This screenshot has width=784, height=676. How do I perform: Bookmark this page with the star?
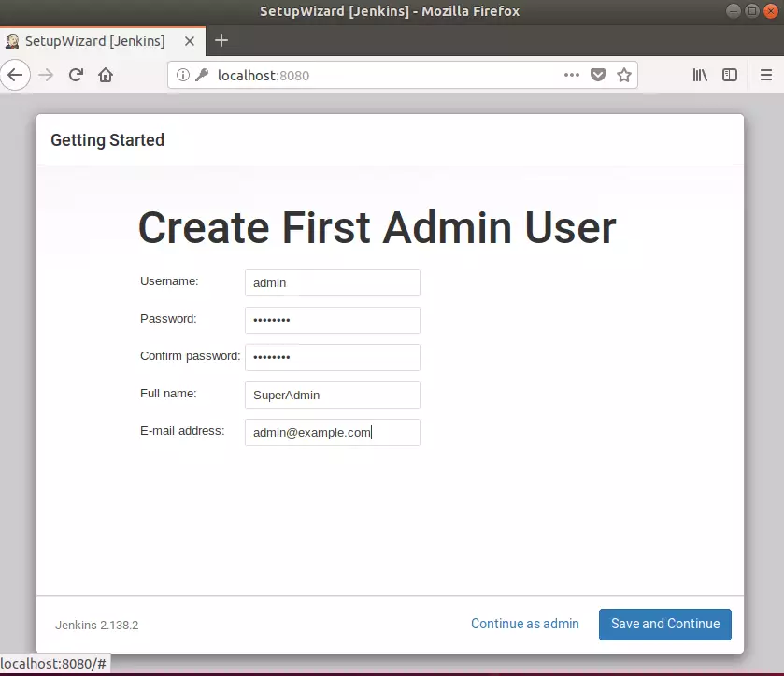624,75
